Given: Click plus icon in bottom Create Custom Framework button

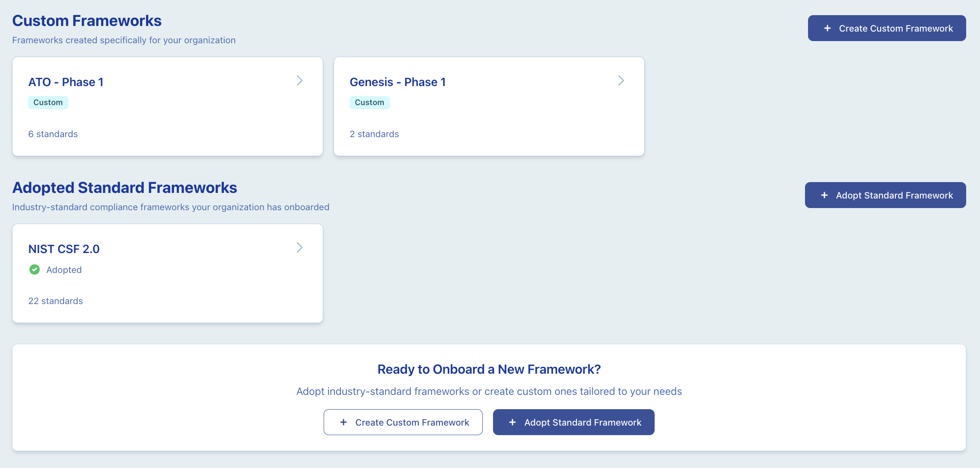Looking at the screenshot, I should pos(344,422).
